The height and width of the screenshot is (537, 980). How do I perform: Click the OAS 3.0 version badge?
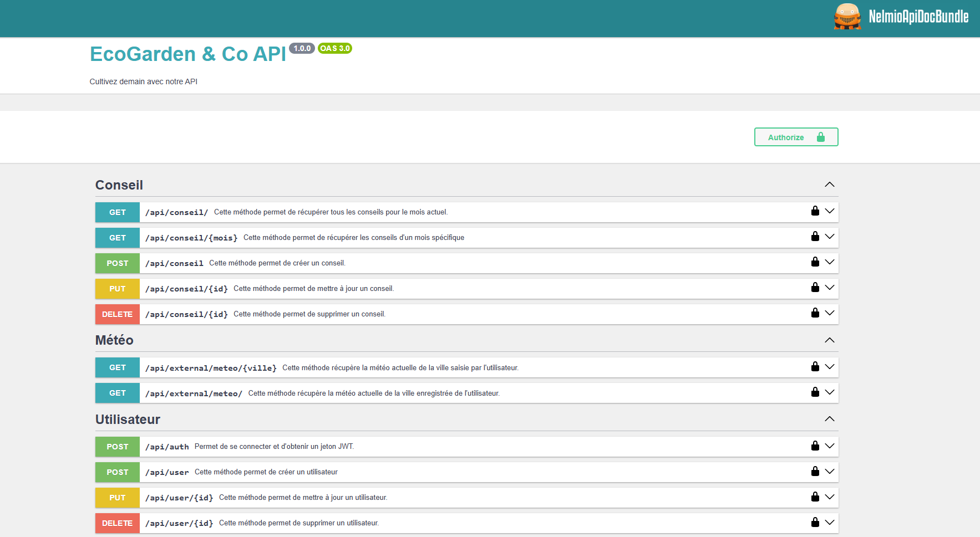(x=334, y=48)
